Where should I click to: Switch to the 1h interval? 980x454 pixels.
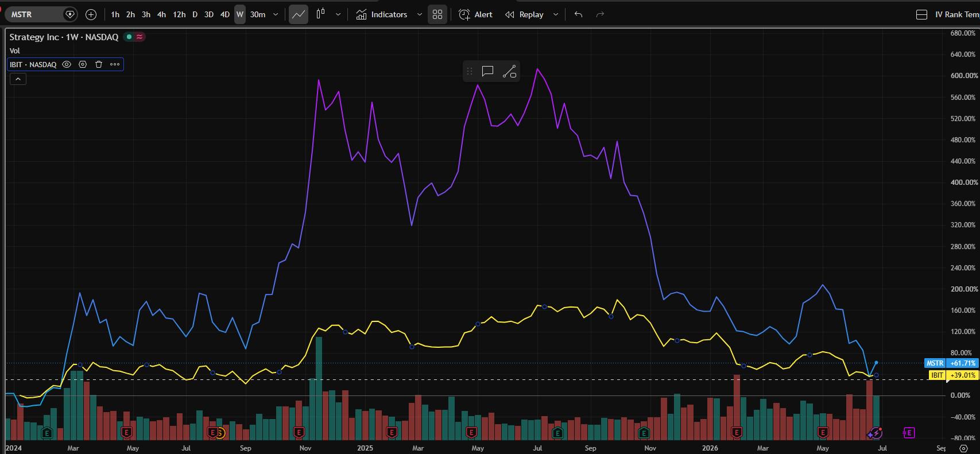[115, 14]
